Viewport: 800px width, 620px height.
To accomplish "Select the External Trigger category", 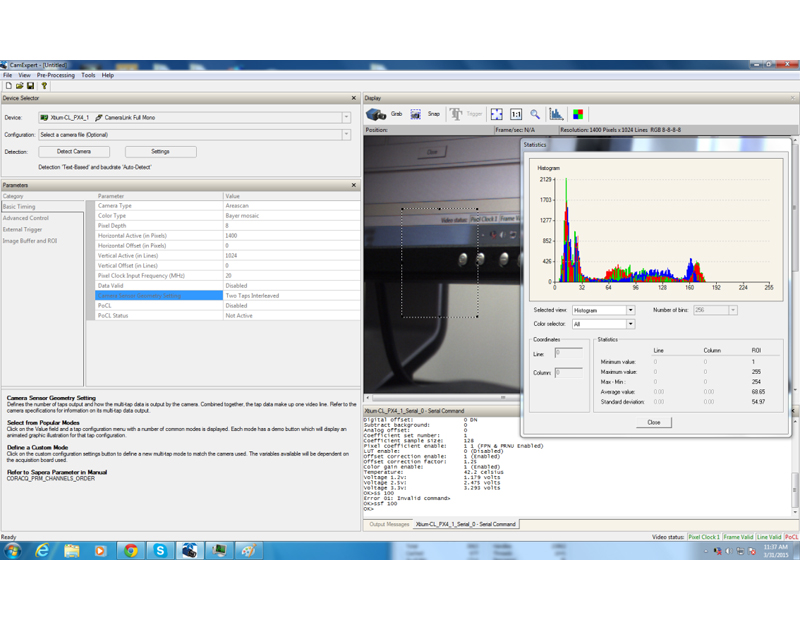I will [22, 229].
